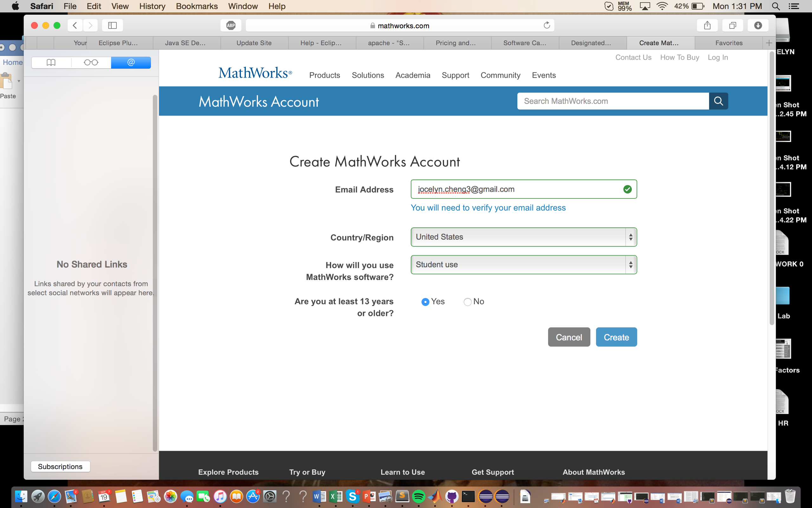
Task: Open Microsoft Word from the Dock
Action: coord(319,496)
